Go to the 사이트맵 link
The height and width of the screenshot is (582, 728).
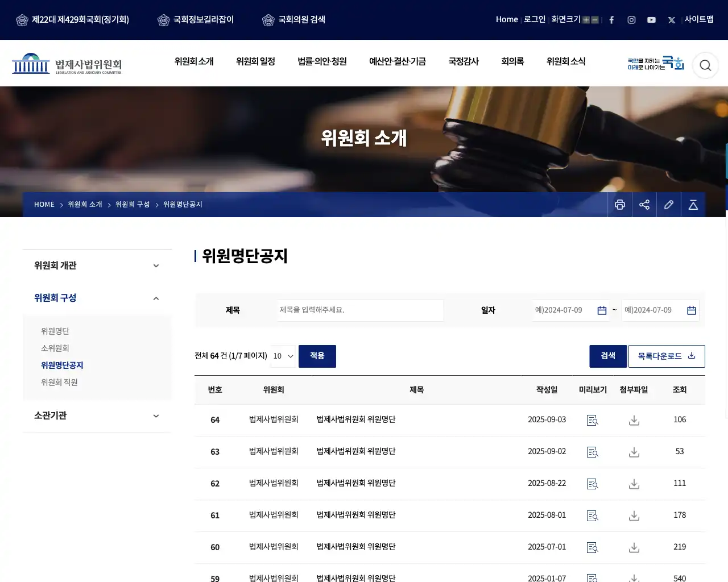coord(699,19)
